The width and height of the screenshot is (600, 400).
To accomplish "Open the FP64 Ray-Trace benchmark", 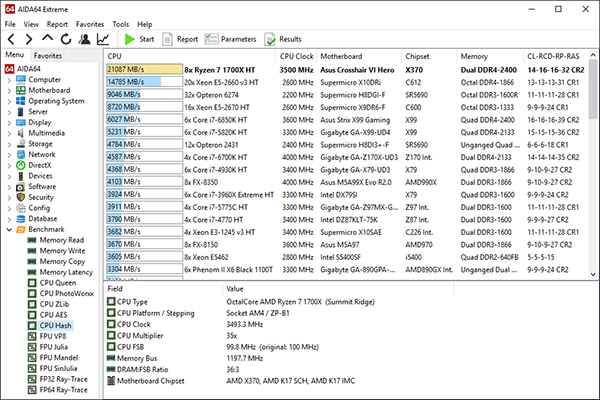I will click(64, 390).
